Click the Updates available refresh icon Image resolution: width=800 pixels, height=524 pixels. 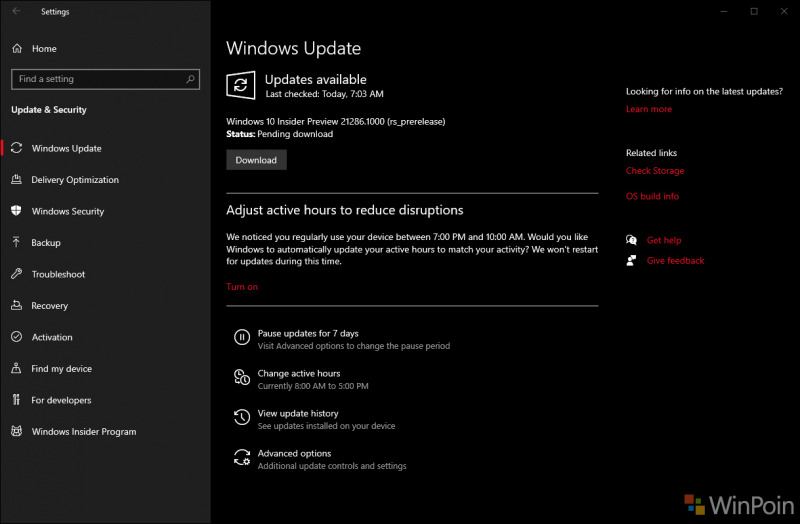240,85
